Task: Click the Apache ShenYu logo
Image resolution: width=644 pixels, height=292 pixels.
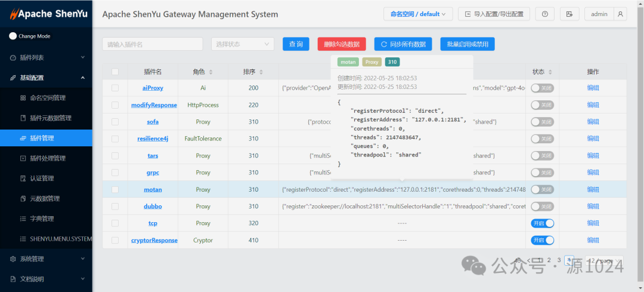Action: tap(48, 14)
